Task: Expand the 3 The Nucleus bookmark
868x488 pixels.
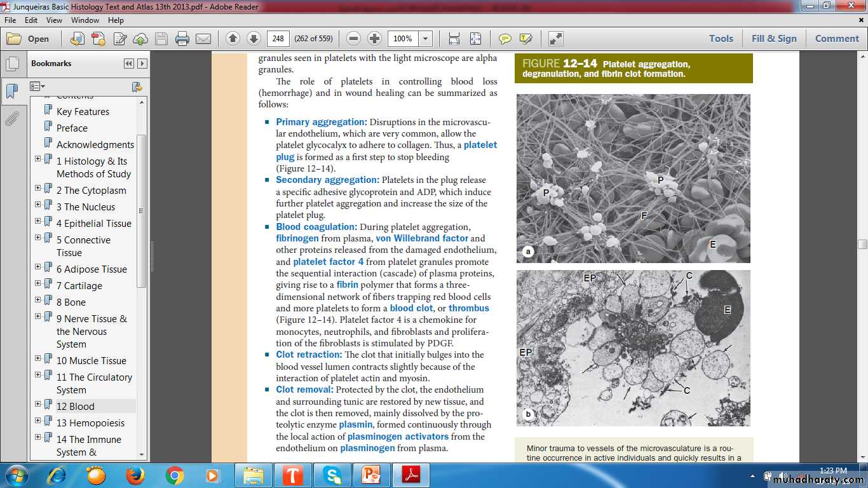Action: point(38,205)
